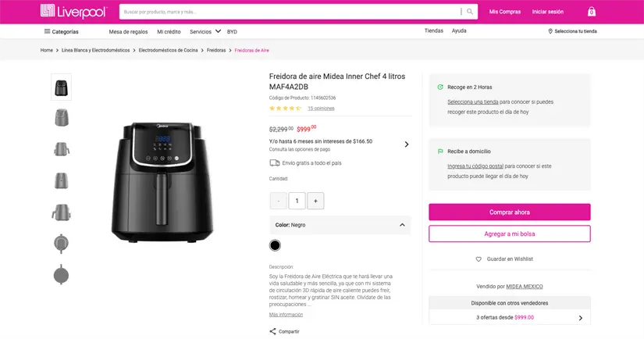Screen dimensions: 644x339
Task: Open the shopping bag icon
Action: 591,12
